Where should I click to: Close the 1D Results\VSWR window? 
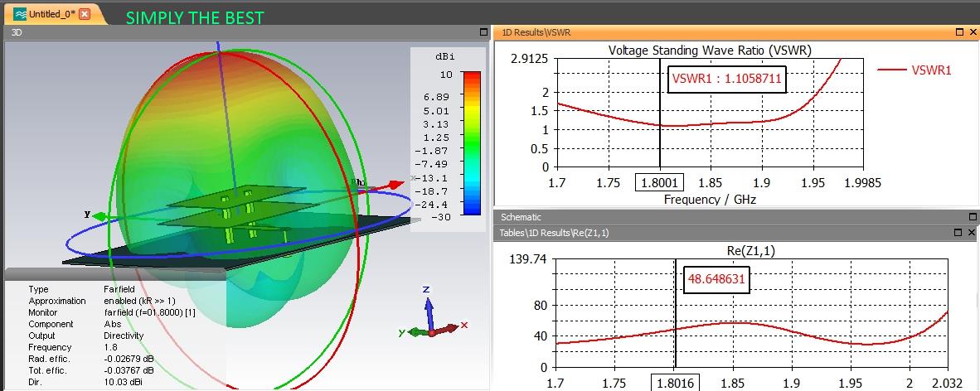(x=972, y=31)
